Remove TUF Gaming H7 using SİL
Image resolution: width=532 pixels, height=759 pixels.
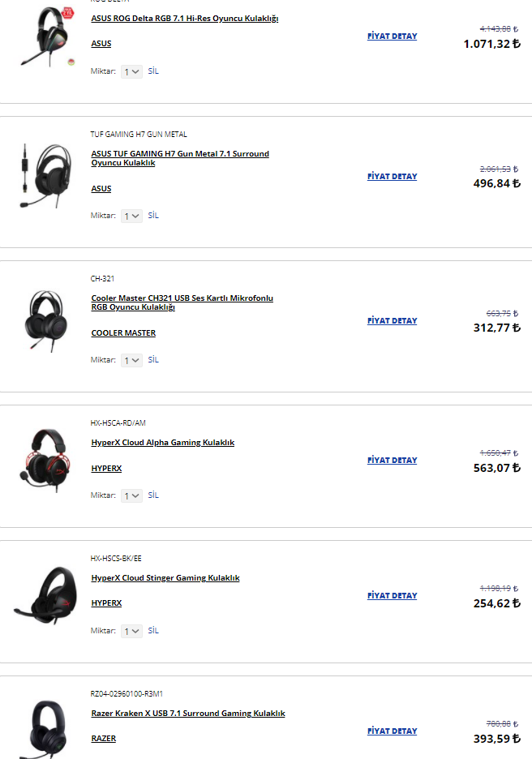coord(153,216)
